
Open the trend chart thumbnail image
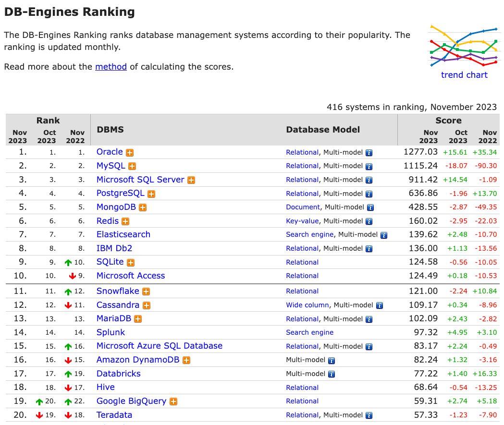coord(464,45)
